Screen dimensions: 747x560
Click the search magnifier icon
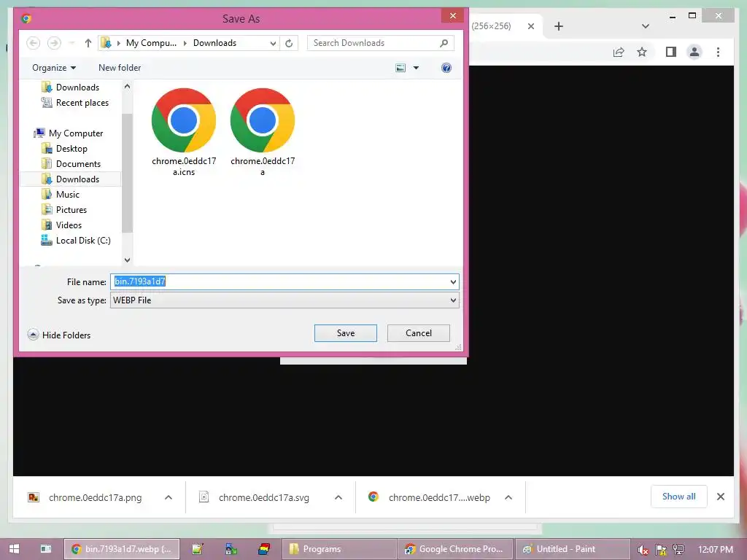click(x=444, y=43)
